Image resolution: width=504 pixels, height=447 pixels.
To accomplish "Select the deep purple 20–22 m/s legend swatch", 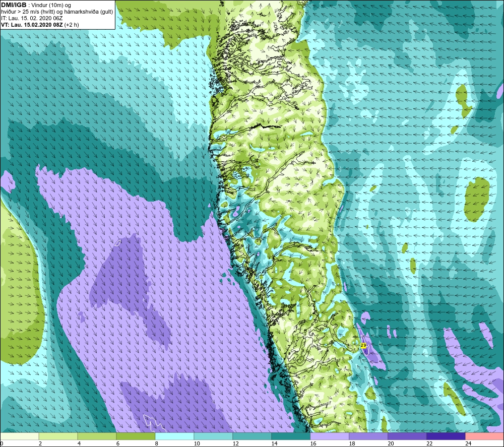I will click(407, 436).
